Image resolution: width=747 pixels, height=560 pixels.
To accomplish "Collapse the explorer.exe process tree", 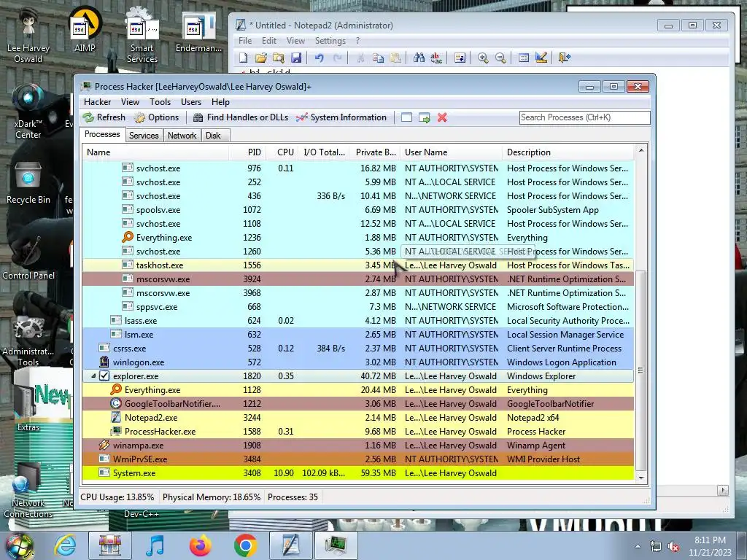I will click(x=93, y=376).
